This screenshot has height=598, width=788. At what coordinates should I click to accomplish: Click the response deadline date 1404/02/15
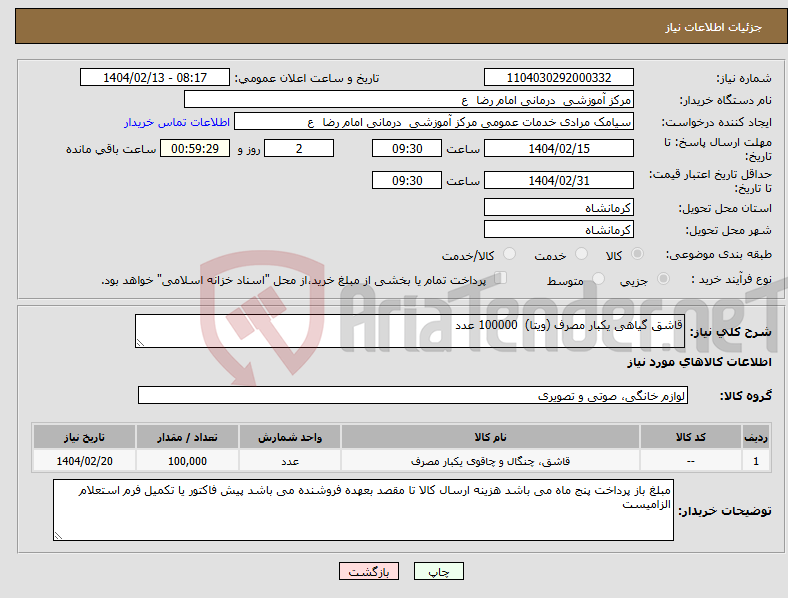point(559,148)
